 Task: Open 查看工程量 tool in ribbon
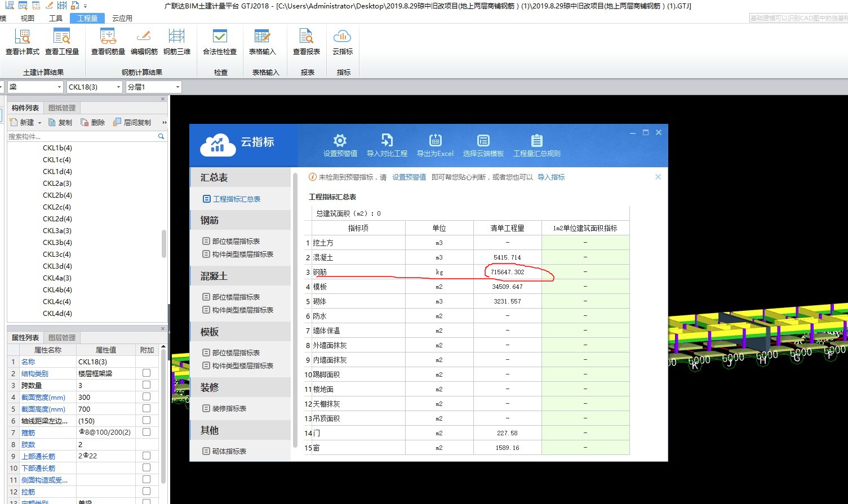(x=62, y=42)
